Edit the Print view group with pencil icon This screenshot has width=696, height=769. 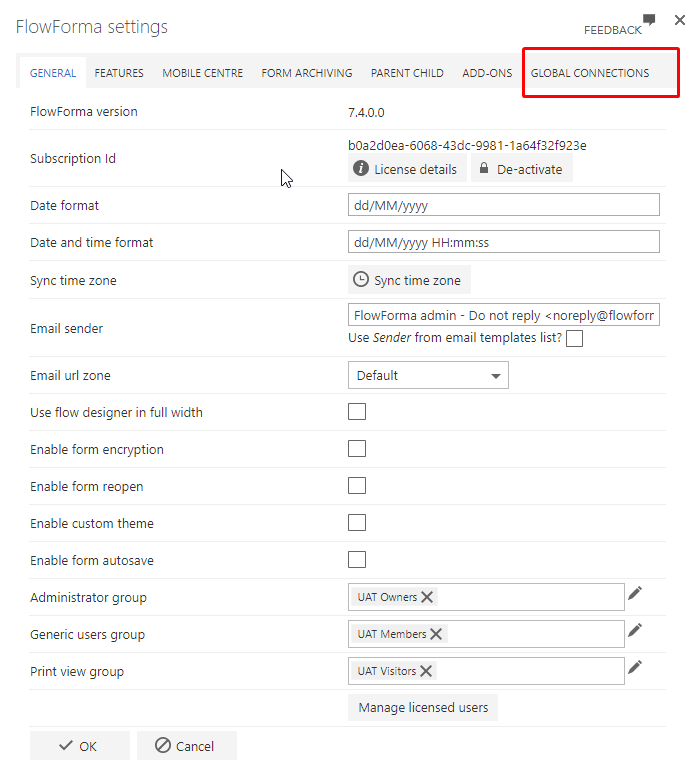(635, 667)
